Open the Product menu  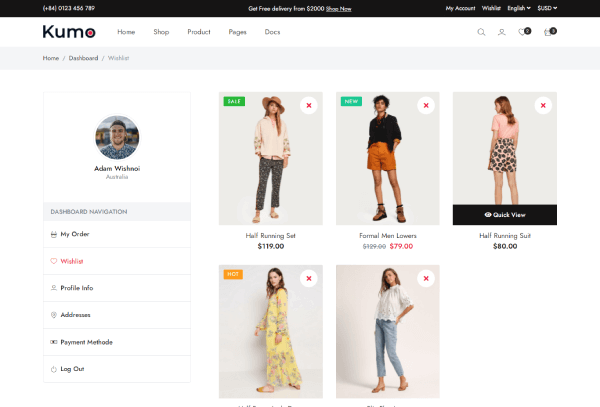coord(199,32)
